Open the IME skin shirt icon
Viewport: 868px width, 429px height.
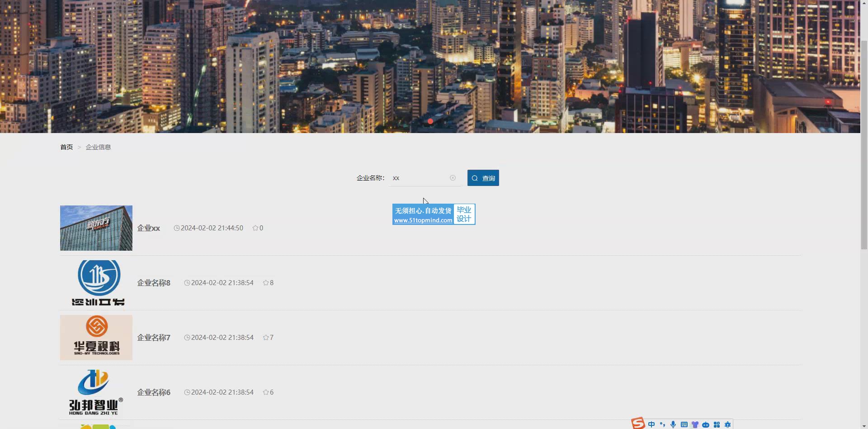tap(695, 424)
